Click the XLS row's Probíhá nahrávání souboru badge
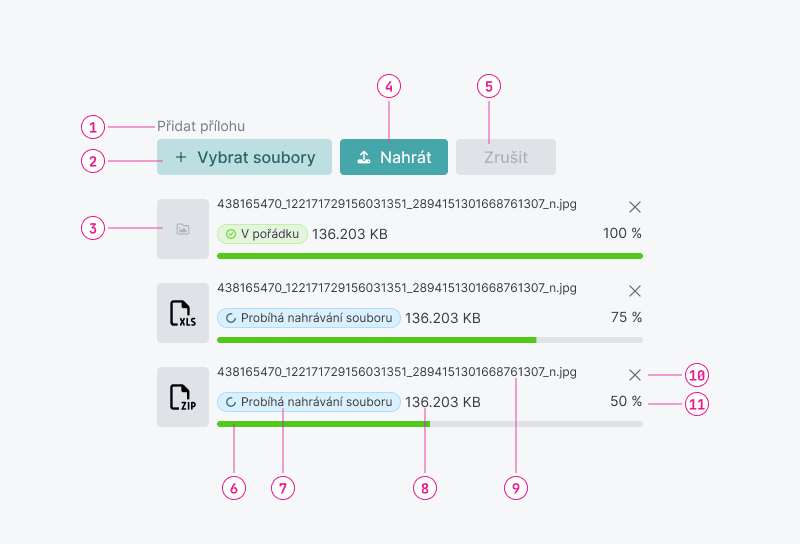 (309, 318)
